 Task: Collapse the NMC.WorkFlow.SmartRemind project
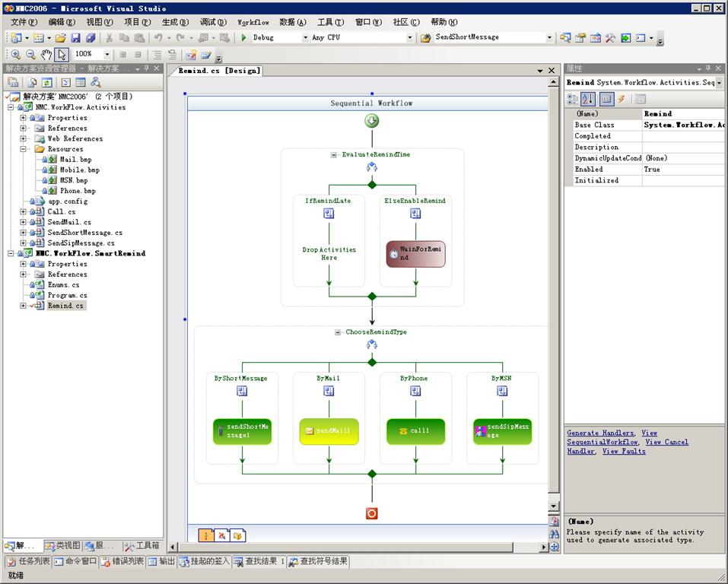(x=10, y=253)
